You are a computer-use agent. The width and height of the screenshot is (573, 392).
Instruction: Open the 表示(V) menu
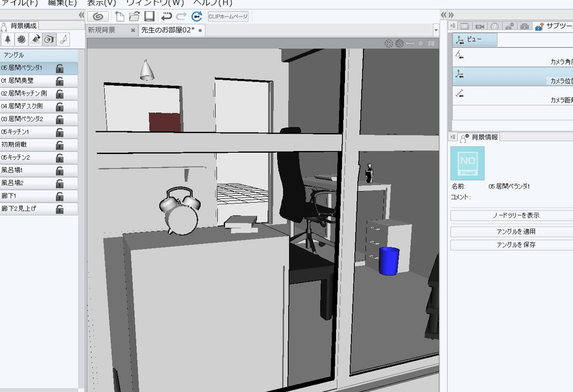click(x=101, y=3)
